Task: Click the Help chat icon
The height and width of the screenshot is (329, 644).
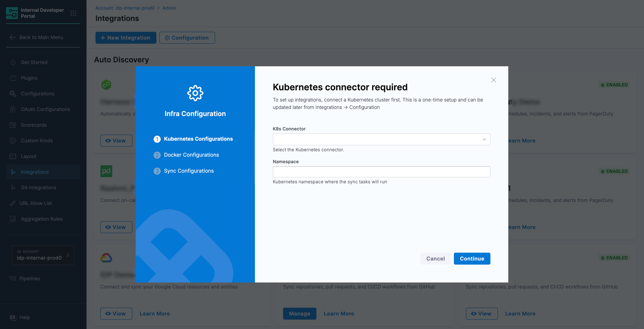Action: point(13,317)
